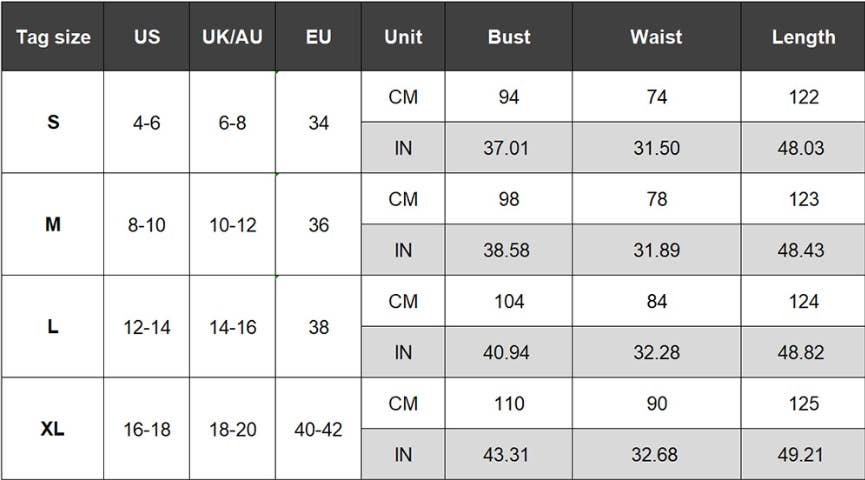Click the Tag size column header

pyautogui.click(x=53, y=37)
